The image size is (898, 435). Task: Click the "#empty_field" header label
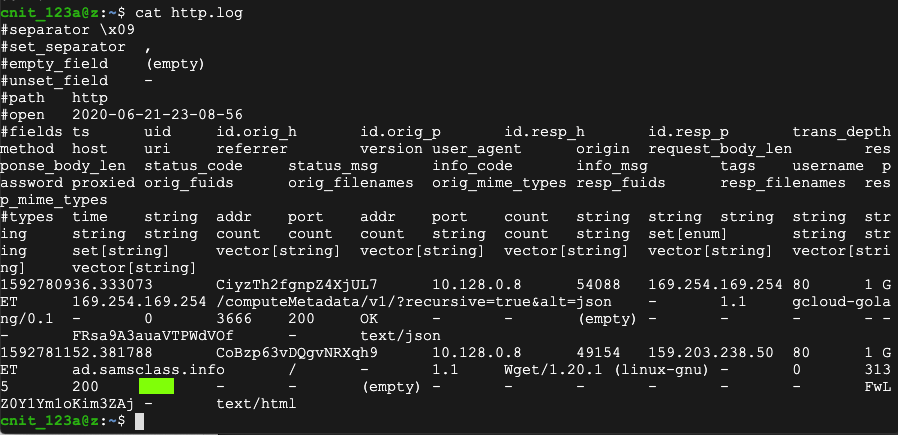pos(56,64)
